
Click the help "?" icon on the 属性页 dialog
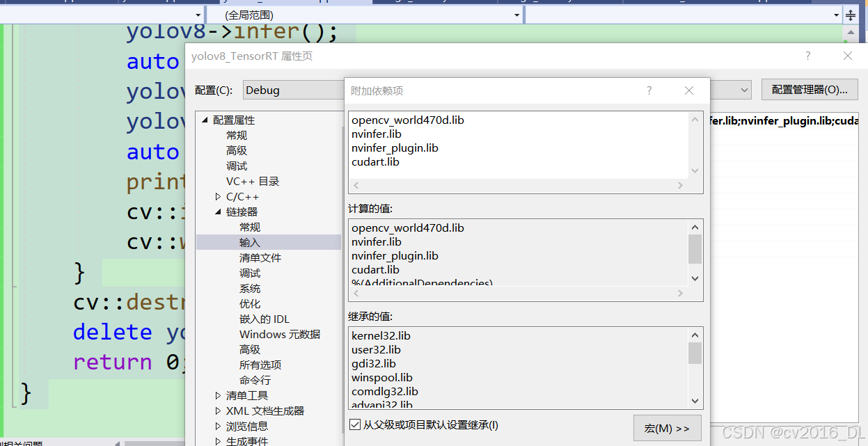pyautogui.click(x=807, y=56)
